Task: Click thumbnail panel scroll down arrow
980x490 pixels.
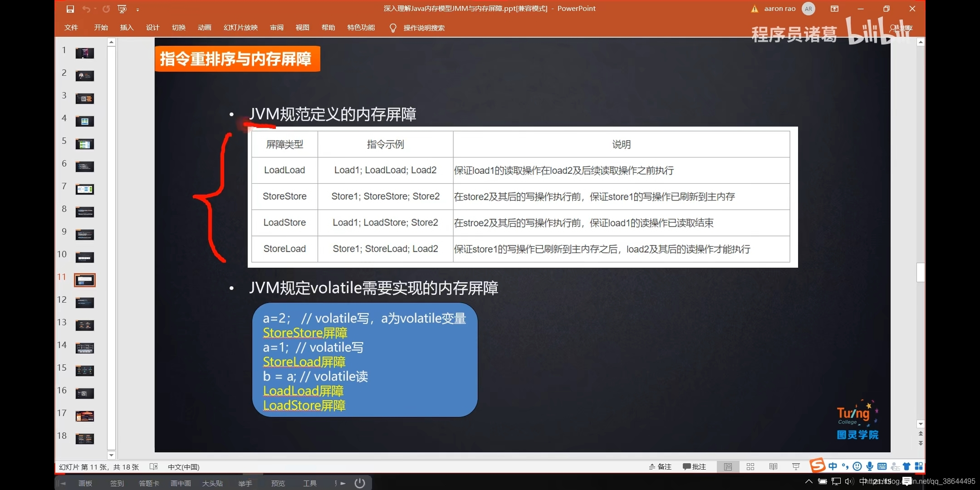Action: coord(111,455)
